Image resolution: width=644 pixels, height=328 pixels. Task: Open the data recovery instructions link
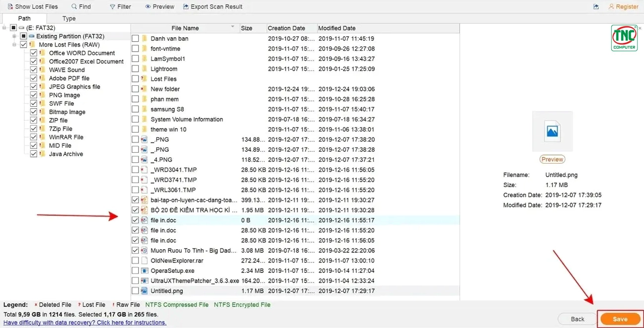(x=83, y=323)
